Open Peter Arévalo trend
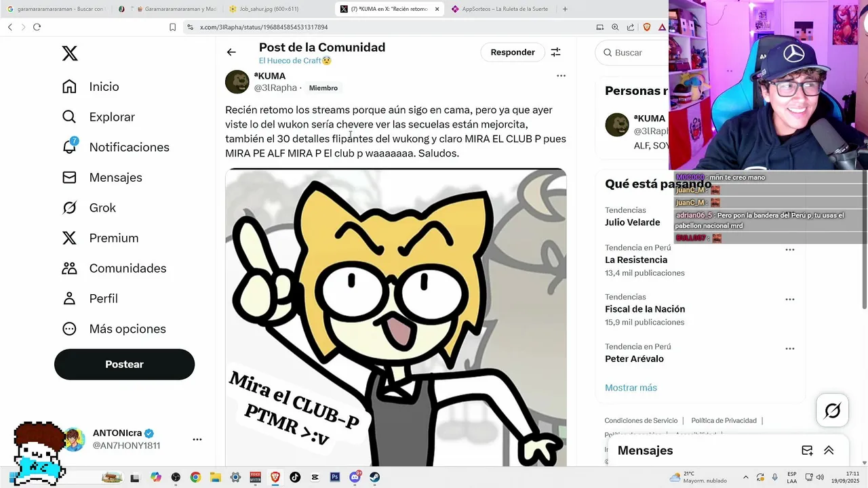Screen dimensions: 868x488 tap(634, 359)
